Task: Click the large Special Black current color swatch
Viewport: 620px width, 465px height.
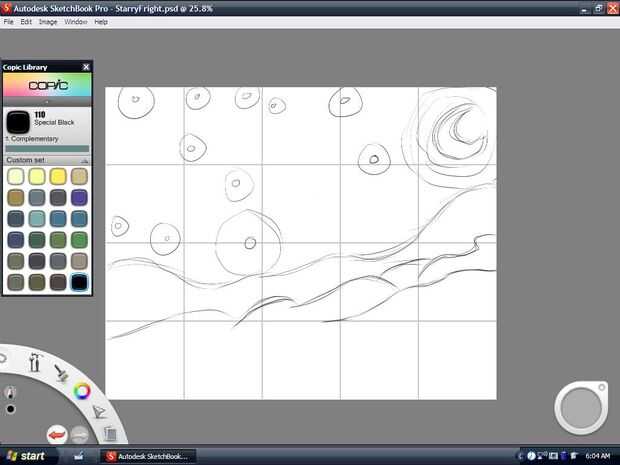Action: coord(18,122)
